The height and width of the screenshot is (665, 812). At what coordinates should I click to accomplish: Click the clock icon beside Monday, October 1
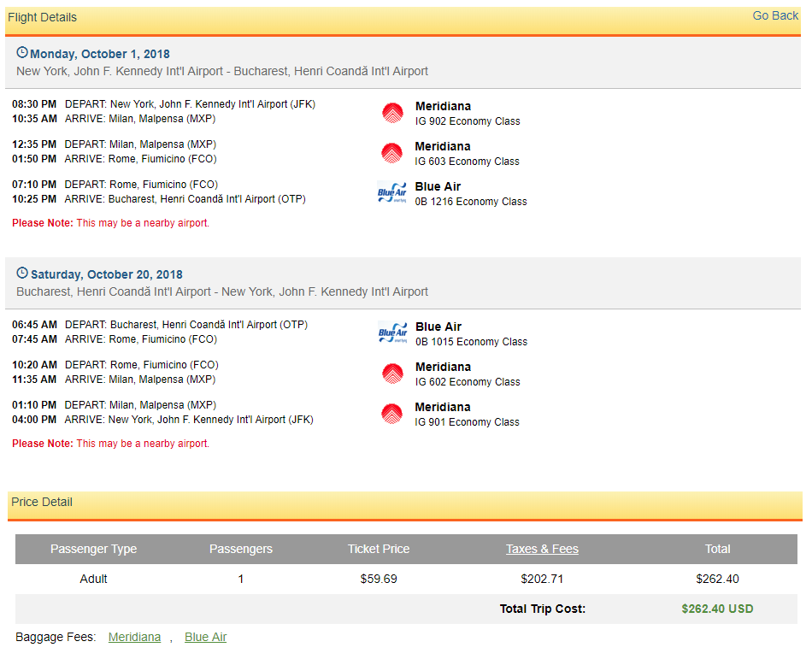23,53
